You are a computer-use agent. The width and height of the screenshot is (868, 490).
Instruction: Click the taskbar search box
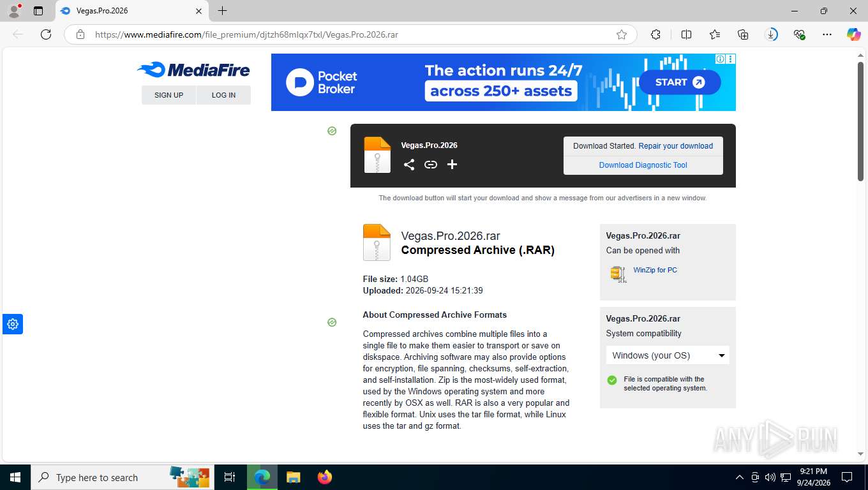(122, 477)
